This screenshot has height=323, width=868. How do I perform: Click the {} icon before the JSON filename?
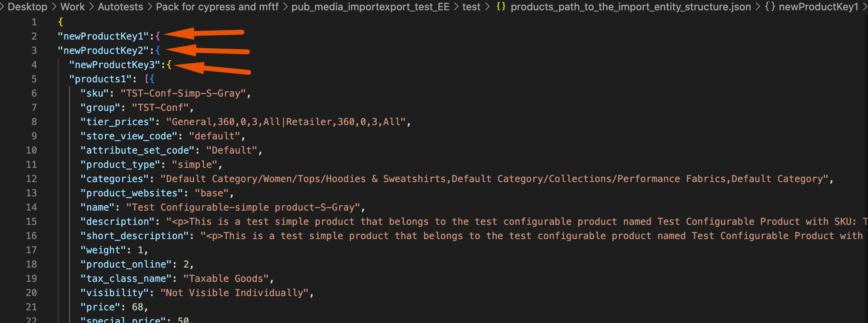coord(500,7)
